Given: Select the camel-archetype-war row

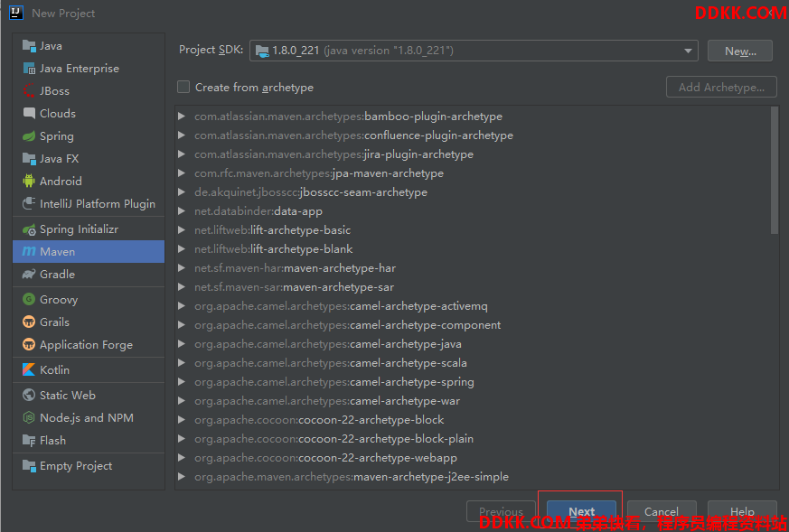Looking at the screenshot, I should tap(473, 401).
